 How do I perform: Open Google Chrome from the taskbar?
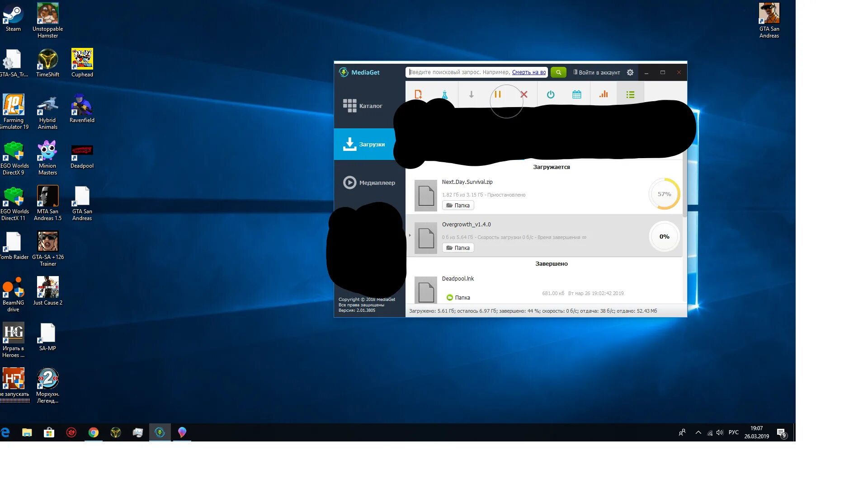coord(94,432)
